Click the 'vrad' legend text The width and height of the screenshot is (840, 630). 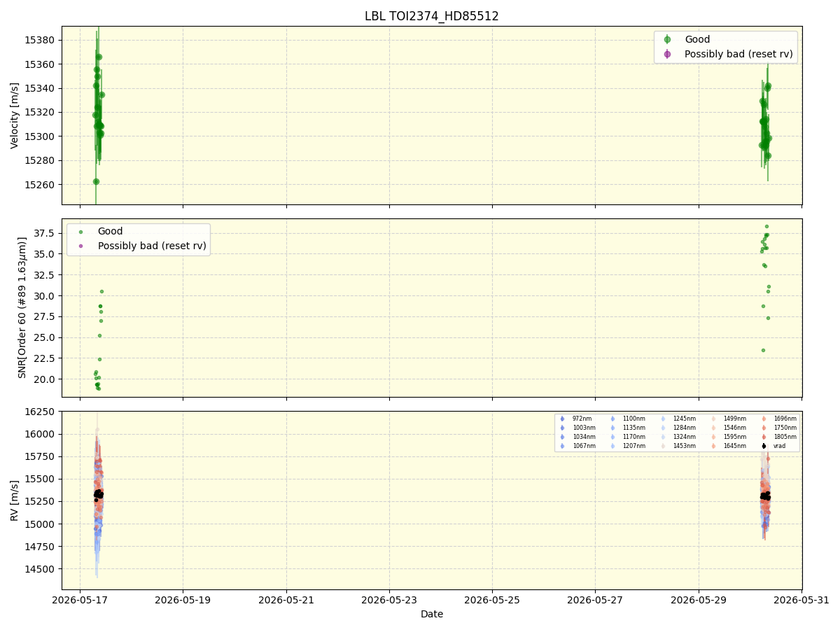pyautogui.click(x=779, y=446)
